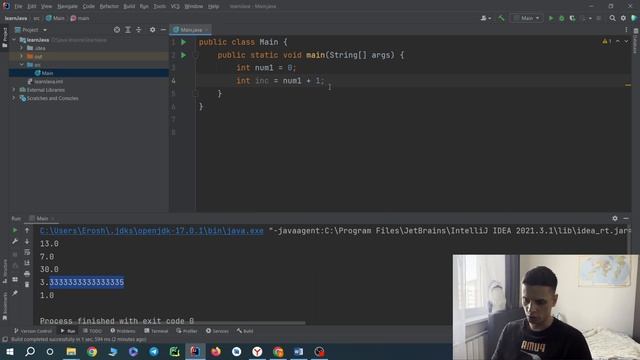Viewport: 640px width, 360px height.
Task: Open the Tools menu
Action: tap(160, 7)
